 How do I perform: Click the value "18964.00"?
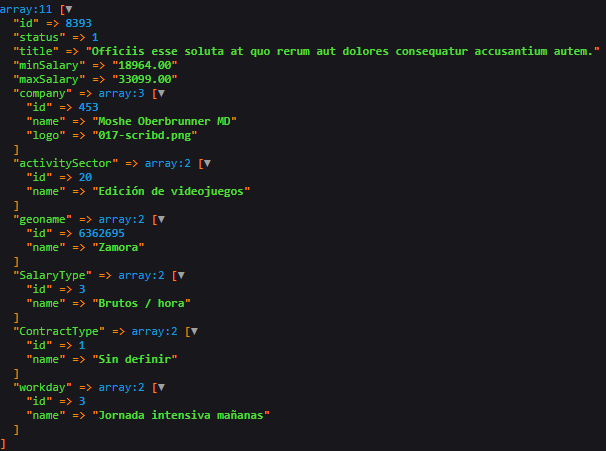(x=145, y=65)
